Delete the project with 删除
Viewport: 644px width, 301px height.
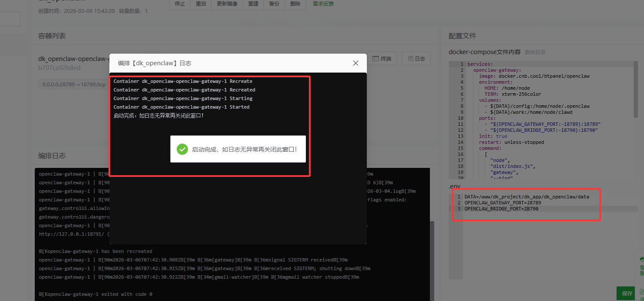(295, 4)
